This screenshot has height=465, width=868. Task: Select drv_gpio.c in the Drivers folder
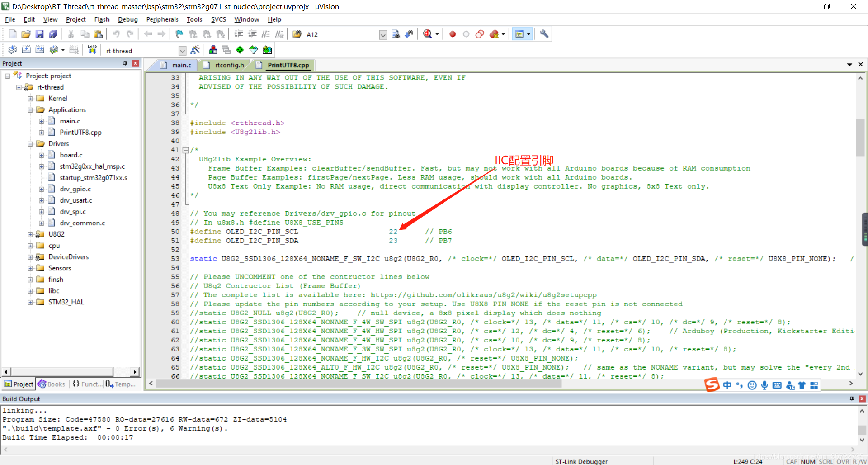(75, 189)
